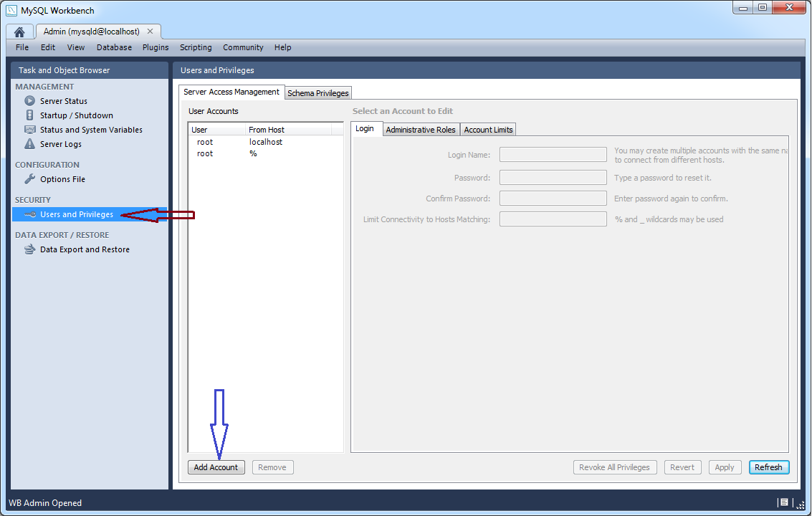Viewport: 812px width, 516px height.
Task: Open the Community menu
Action: tap(243, 47)
